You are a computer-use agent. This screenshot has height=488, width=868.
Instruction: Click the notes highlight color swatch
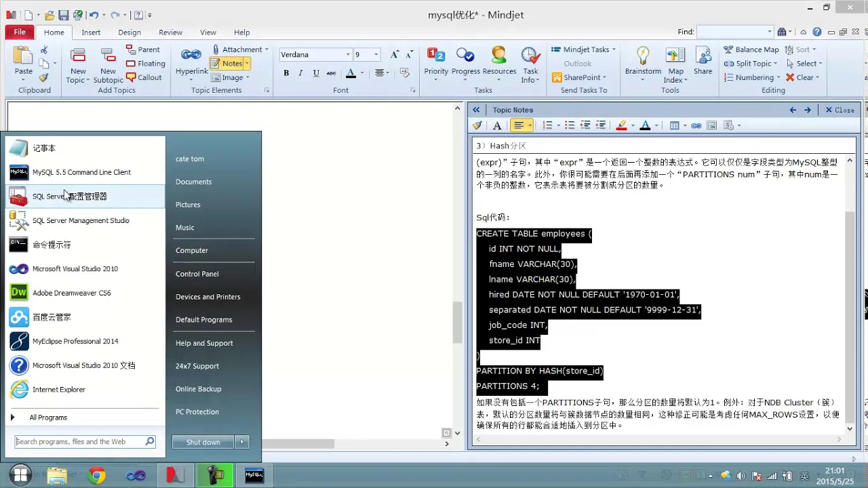pos(621,125)
